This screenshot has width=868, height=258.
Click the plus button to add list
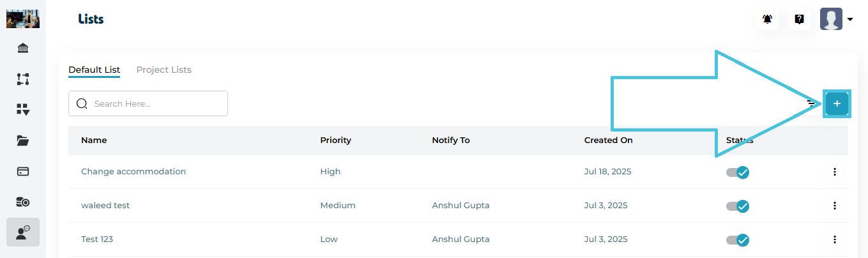pos(837,103)
